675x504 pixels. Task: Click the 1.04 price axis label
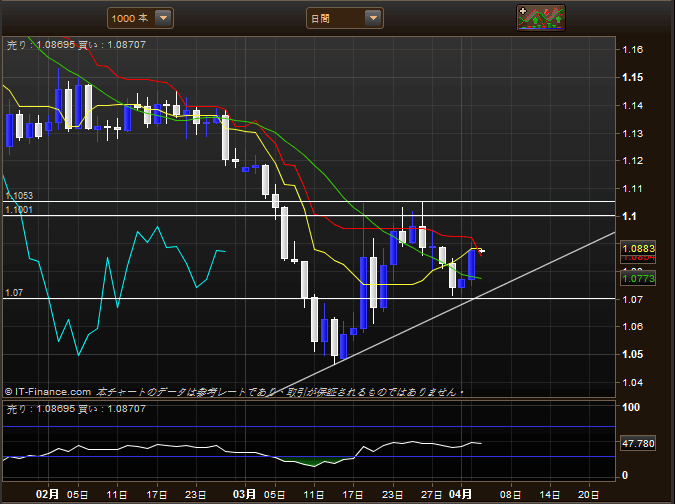(x=632, y=382)
